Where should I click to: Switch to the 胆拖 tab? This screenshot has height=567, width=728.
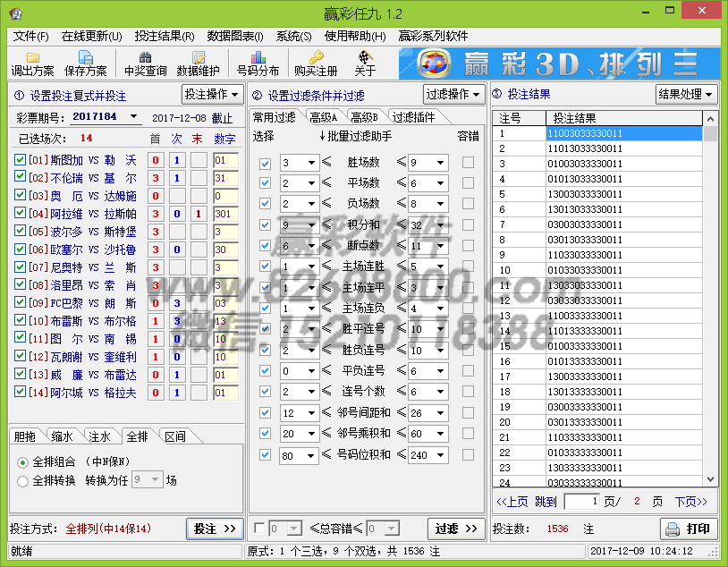(25, 436)
